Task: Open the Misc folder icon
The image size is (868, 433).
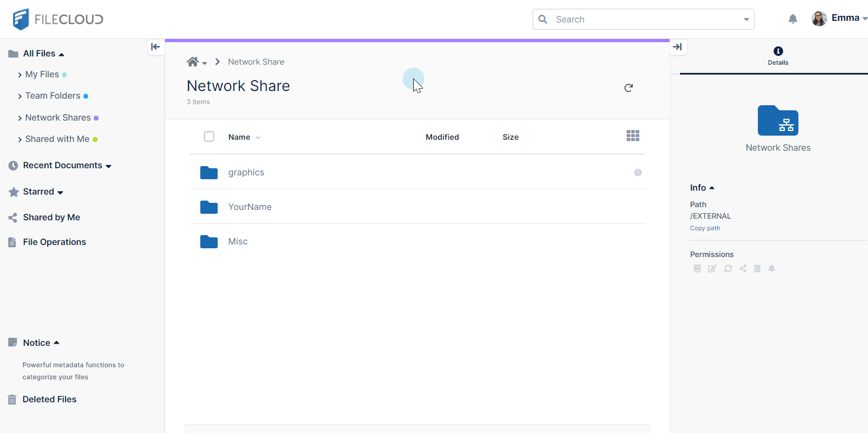Action: tap(209, 242)
